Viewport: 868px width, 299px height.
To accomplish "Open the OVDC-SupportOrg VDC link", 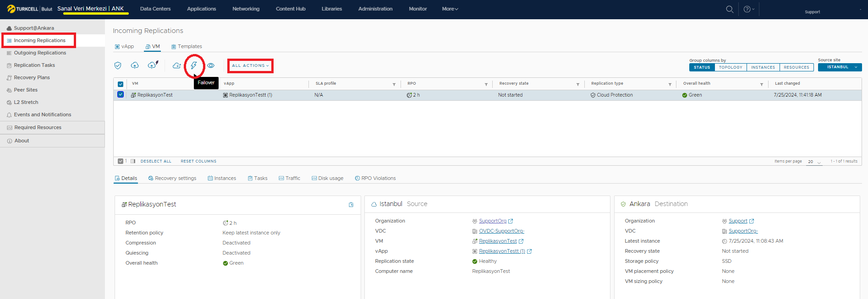I will 501,231.
